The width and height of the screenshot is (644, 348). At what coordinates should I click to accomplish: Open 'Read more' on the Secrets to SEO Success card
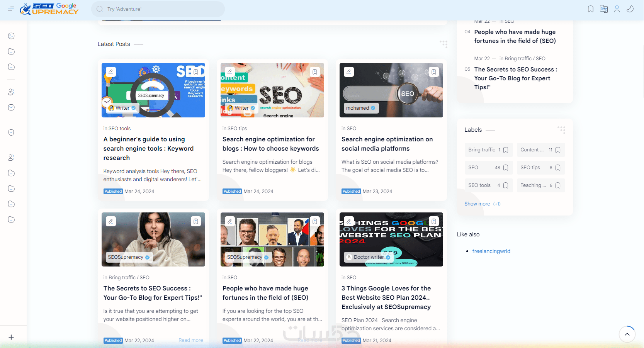coord(191,340)
